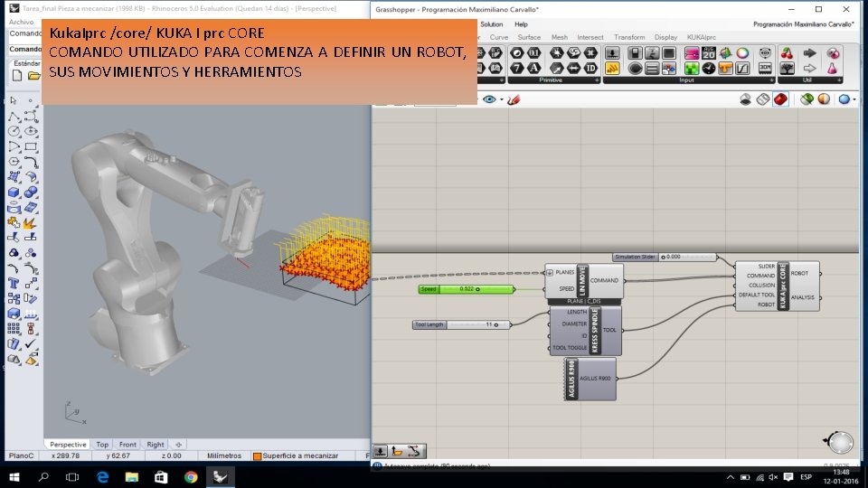Click the Tool Length slider track
The image size is (868, 488).
(x=477, y=324)
